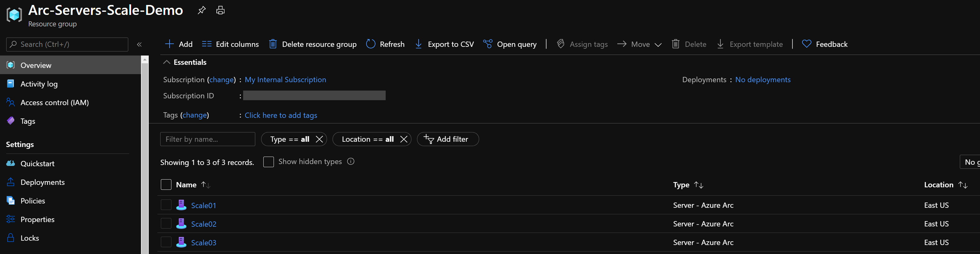980x254 pixels.
Task: Click the Delete trash icon in toolbar
Action: pyautogui.click(x=675, y=44)
